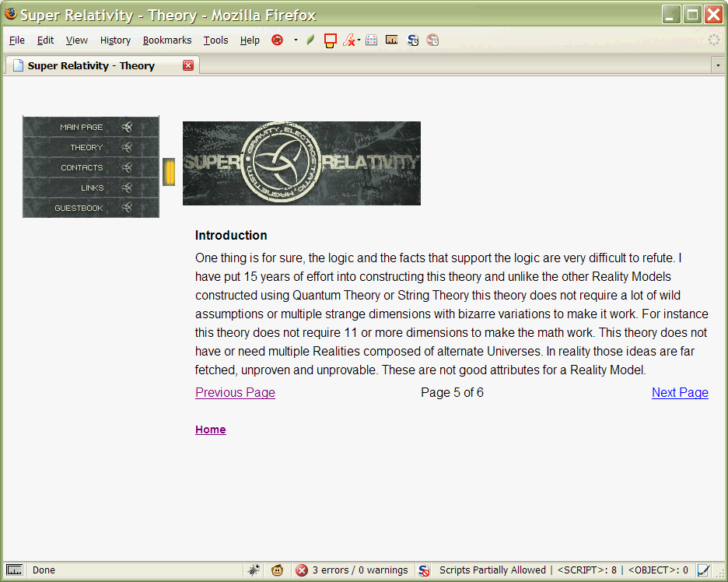
Task: Activate the ruler measure tool icon
Action: click(392, 40)
